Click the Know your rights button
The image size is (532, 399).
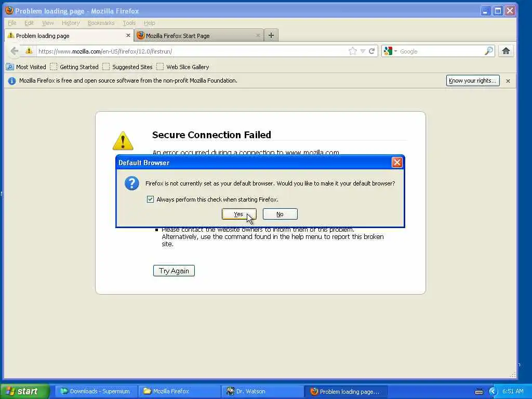[473, 81]
